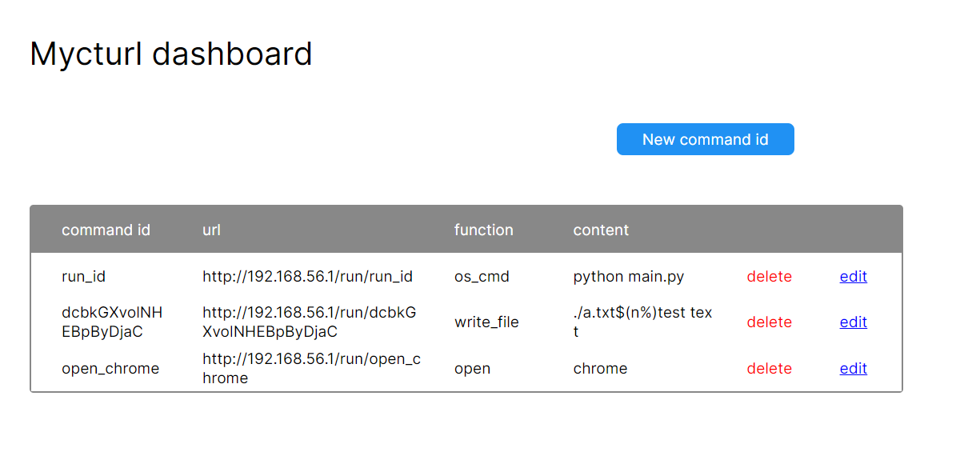
Task: Click the write_file function cell
Action: pos(486,322)
